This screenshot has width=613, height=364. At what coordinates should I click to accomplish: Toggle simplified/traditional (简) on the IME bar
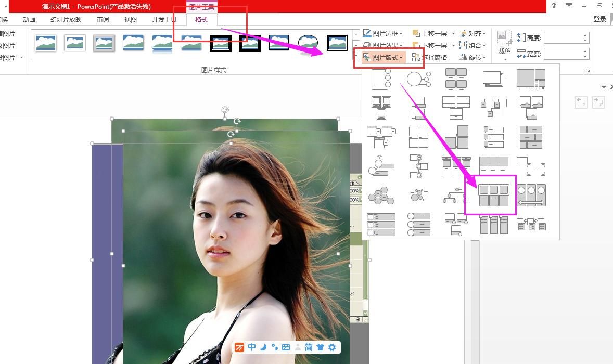click(309, 347)
